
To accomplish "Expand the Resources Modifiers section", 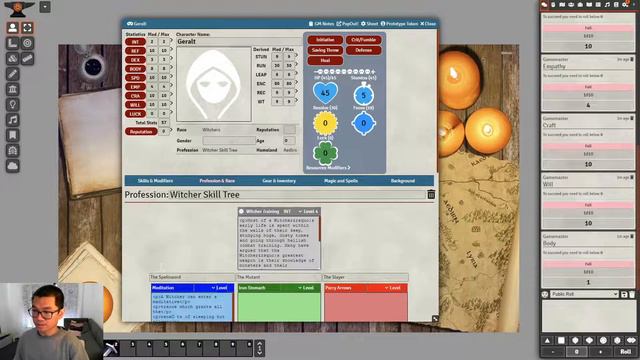I will (328, 168).
